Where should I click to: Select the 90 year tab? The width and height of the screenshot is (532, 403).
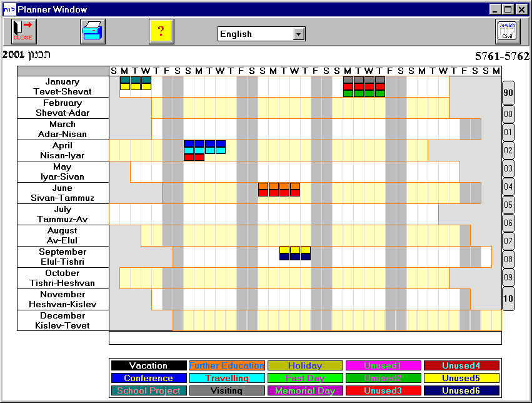[x=508, y=94]
